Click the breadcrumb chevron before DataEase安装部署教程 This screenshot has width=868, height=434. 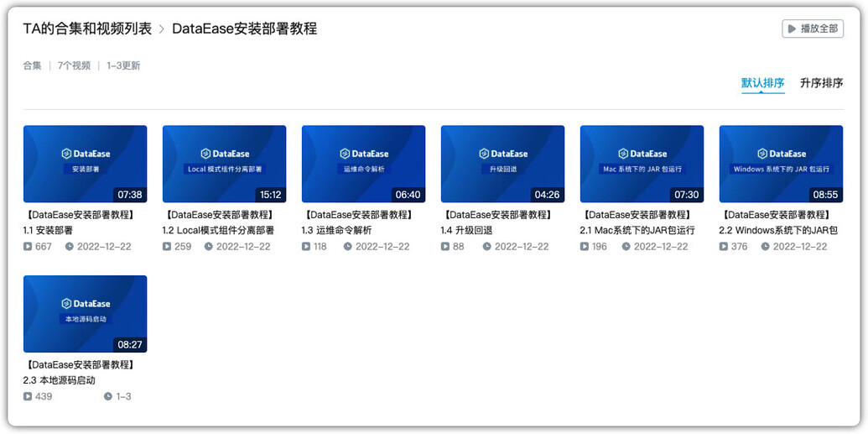[162, 29]
